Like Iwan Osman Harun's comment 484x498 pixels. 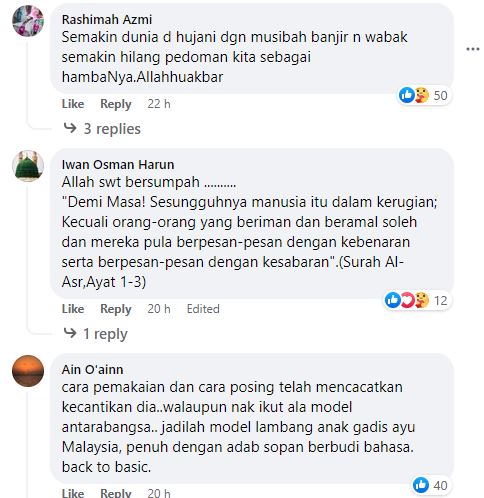click(73, 309)
